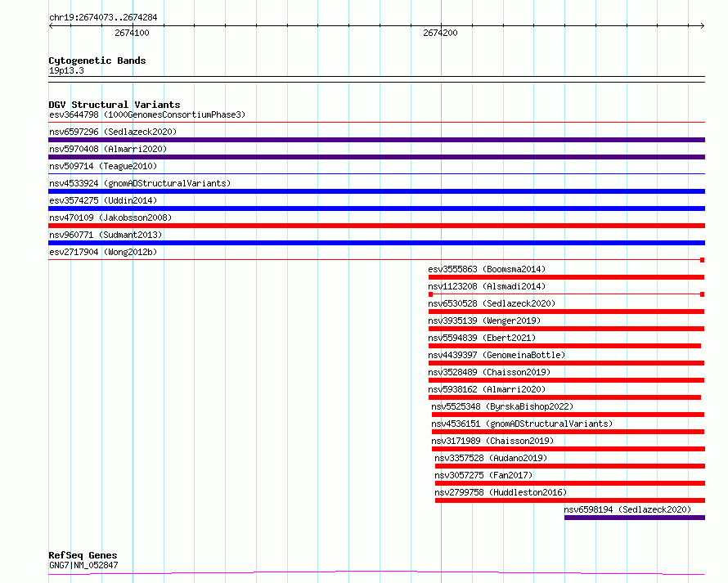Click the red bar under nsv3171989
This screenshot has width=728, height=583.
click(x=568, y=449)
